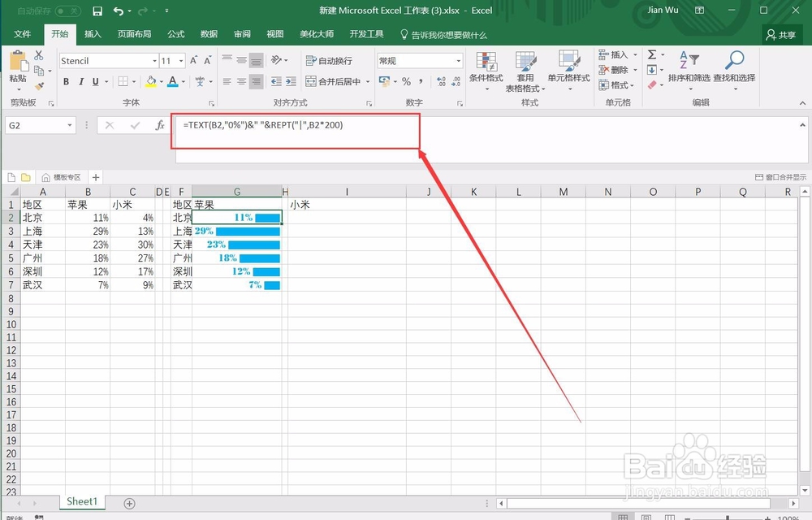The width and height of the screenshot is (812, 520).
Task: Click 套用表格格式 Format as Table
Action: coord(525,71)
